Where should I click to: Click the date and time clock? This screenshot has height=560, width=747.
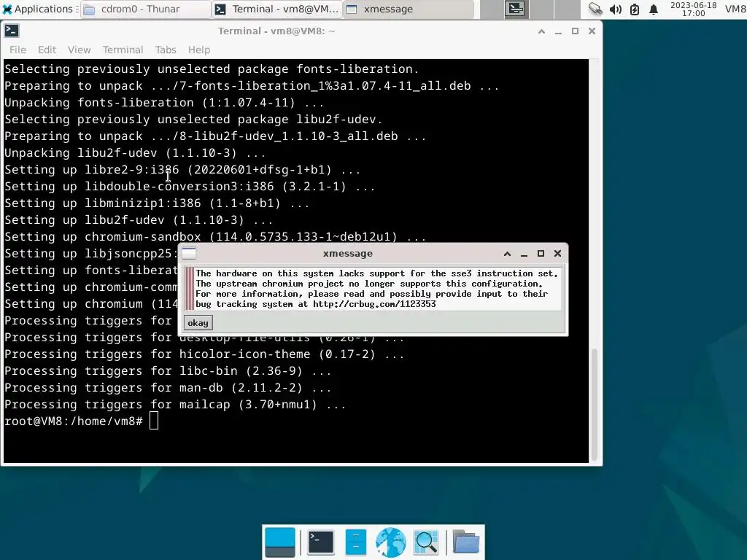pyautogui.click(x=693, y=9)
